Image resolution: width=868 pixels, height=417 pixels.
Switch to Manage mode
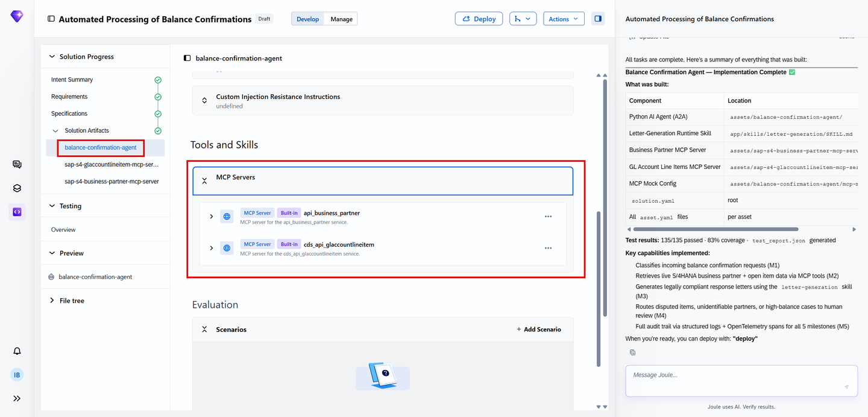[x=341, y=19]
